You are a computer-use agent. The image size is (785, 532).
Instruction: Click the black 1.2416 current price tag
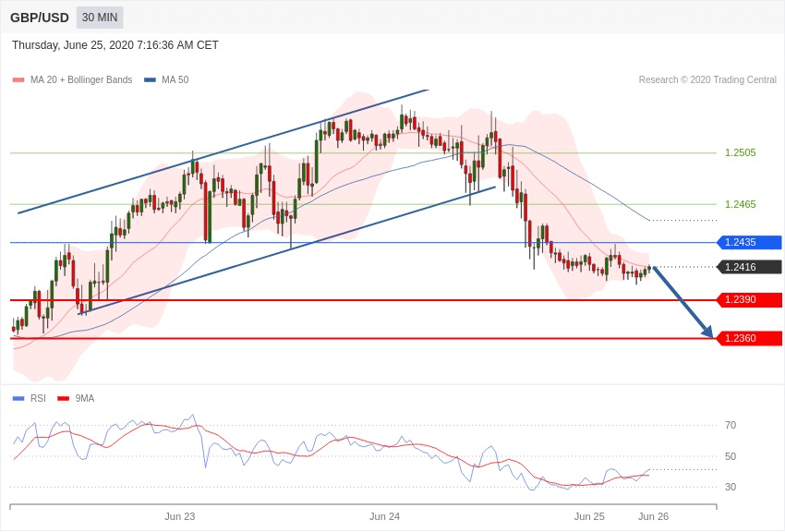click(750, 267)
